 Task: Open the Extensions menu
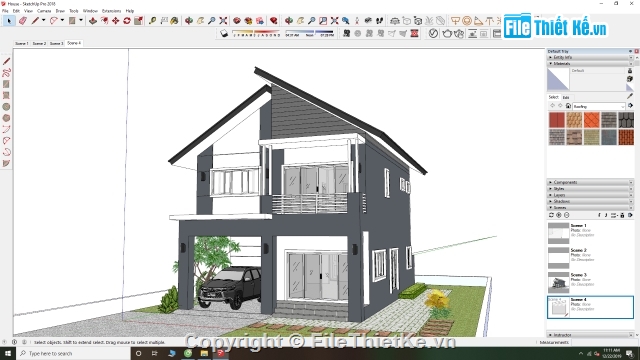[x=111, y=11]
